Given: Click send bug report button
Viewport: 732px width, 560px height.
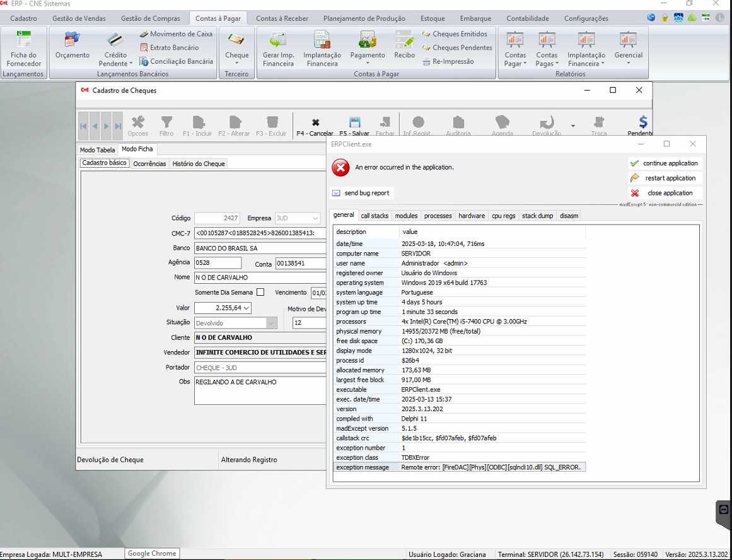Looking at the screenshot, I should (x=361, y=193).
